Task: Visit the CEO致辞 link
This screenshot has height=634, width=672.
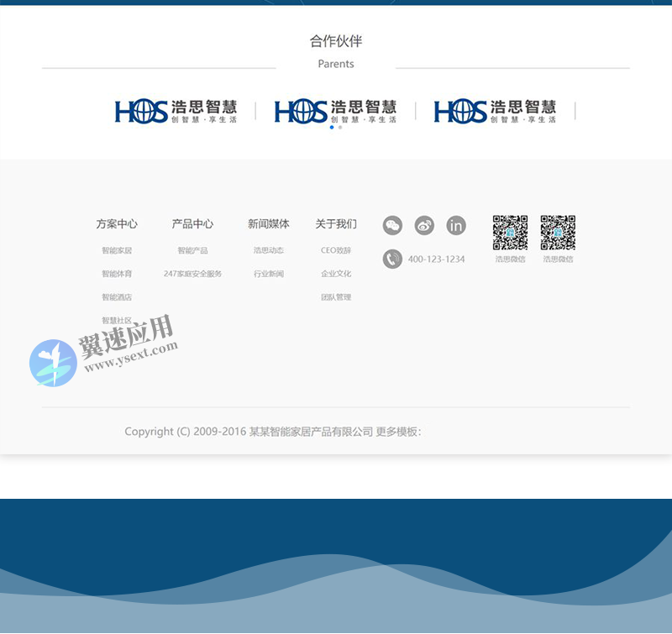Action: 336,250
